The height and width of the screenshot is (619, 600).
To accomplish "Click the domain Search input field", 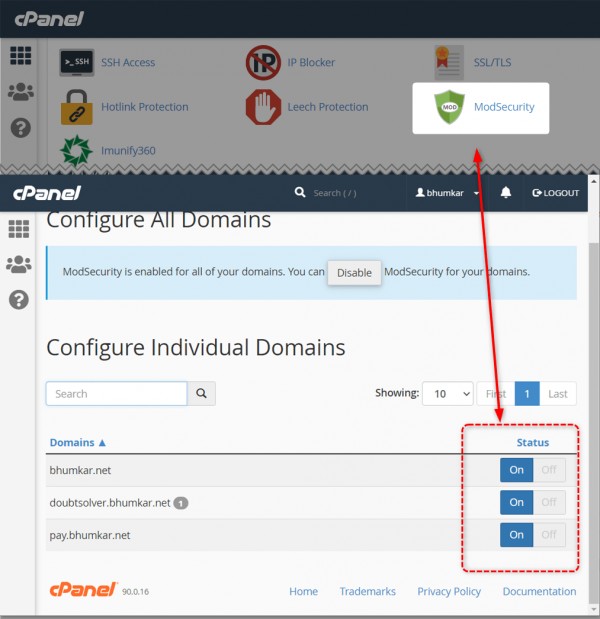I will click(116, 394).
